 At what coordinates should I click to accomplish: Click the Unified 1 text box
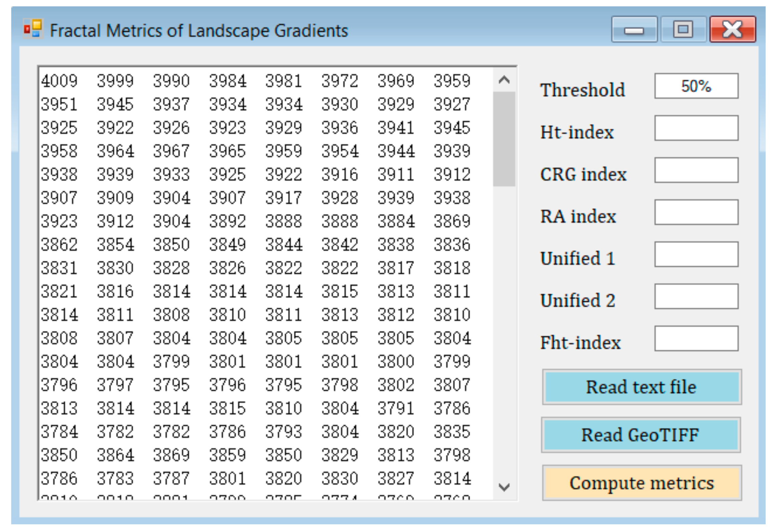(x=696, y=254)
